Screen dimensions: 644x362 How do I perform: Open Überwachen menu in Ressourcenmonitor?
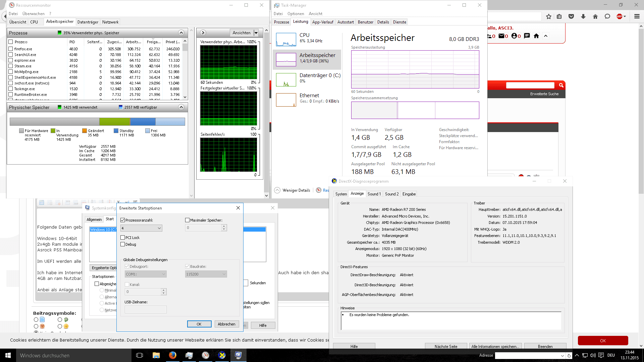point(34,14)
